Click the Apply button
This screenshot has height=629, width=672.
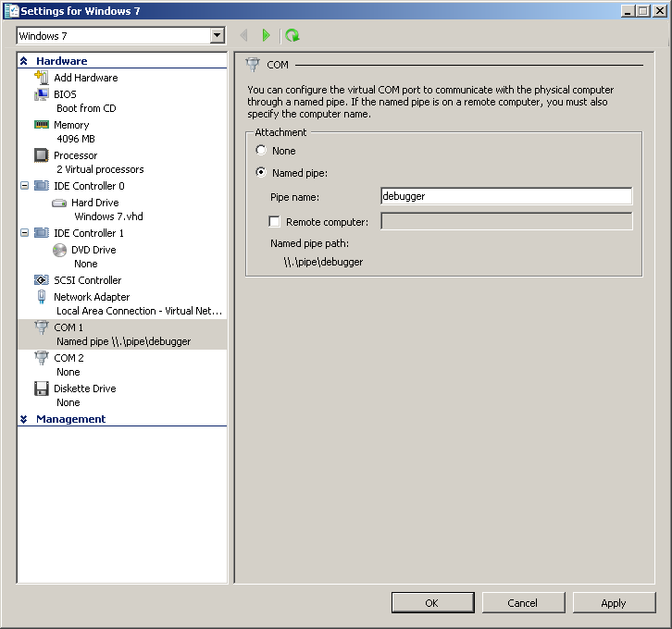[x=614, y=602]
